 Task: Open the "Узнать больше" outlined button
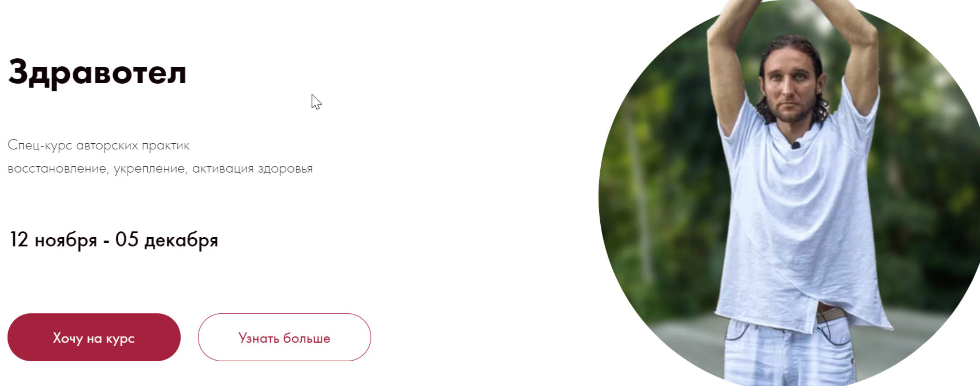(284, 337)
